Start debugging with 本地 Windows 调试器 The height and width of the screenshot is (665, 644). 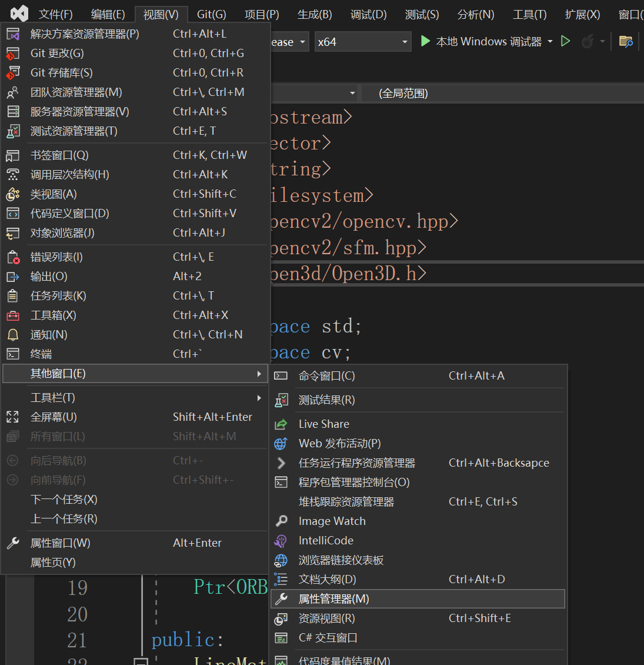point(488,41)
